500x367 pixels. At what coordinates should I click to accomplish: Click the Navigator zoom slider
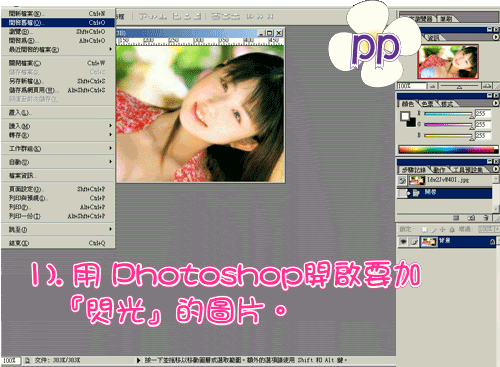459,86
